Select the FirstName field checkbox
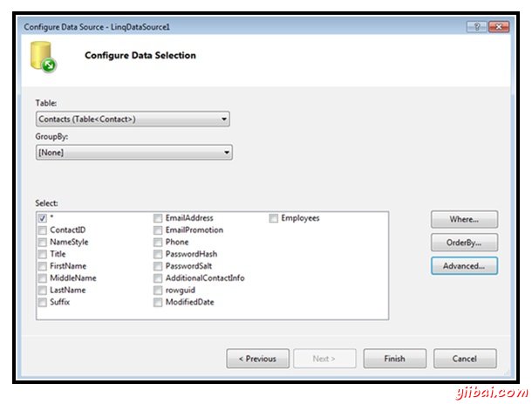 (43, 266)
